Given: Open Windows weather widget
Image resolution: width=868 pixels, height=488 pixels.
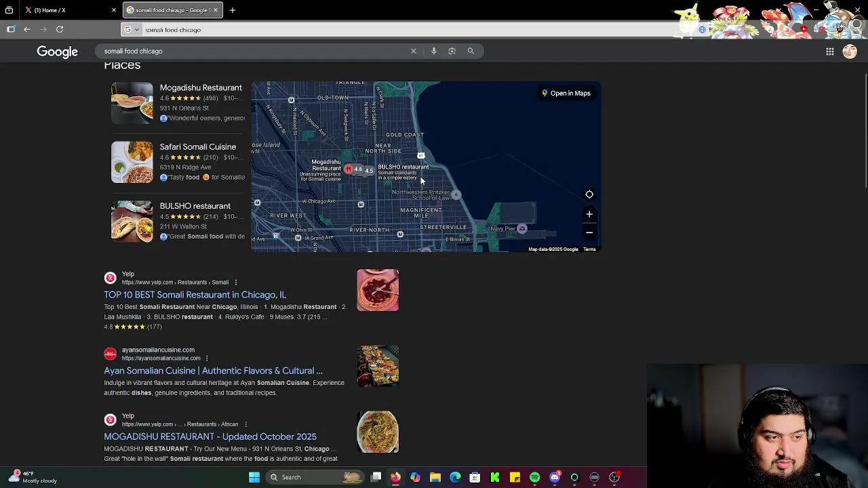Looking at the screenshot, I should 34,477.
